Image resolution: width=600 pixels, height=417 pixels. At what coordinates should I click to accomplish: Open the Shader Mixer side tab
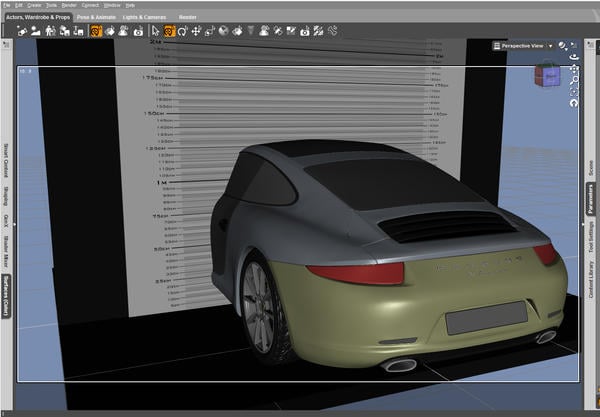tap(6, 251)
